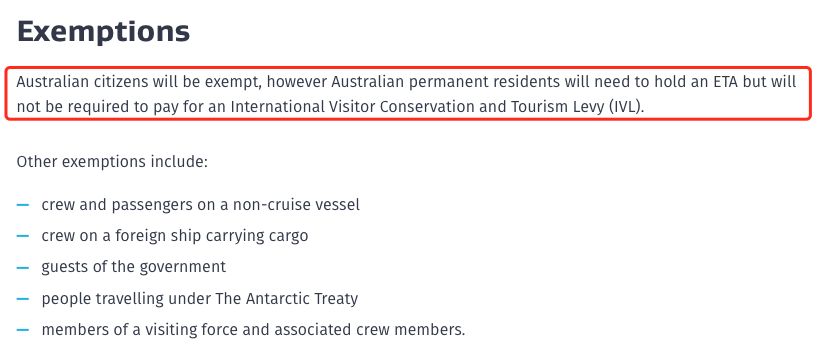Click 'crew and passengers on a non-cruise vessel'

click(200, 204)
